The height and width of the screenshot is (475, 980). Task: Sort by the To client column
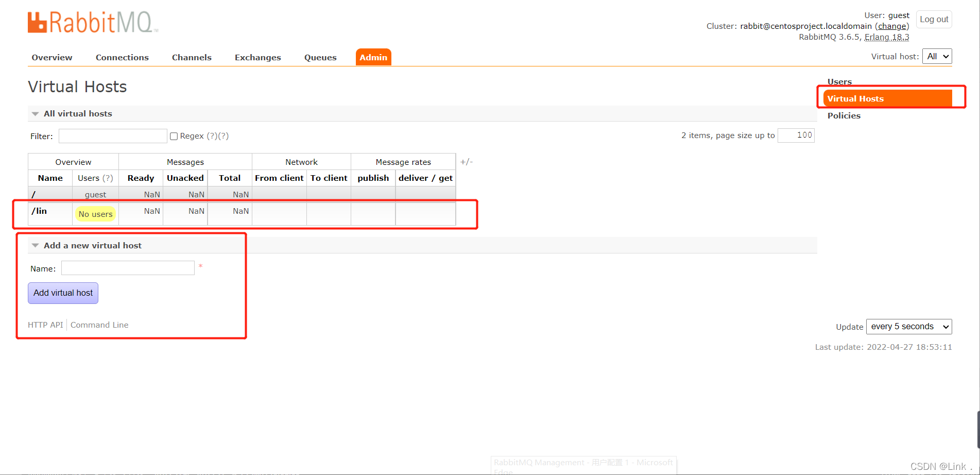(x=329, y=178)
